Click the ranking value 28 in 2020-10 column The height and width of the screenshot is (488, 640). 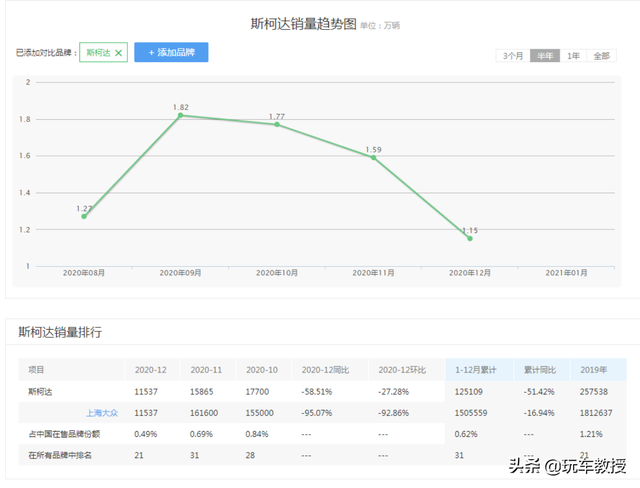click(250, 455)
